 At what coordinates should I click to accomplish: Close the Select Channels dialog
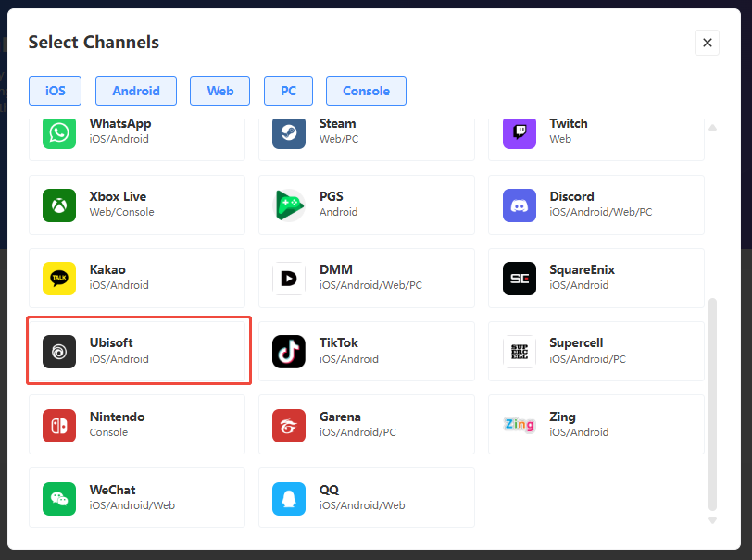707,43
